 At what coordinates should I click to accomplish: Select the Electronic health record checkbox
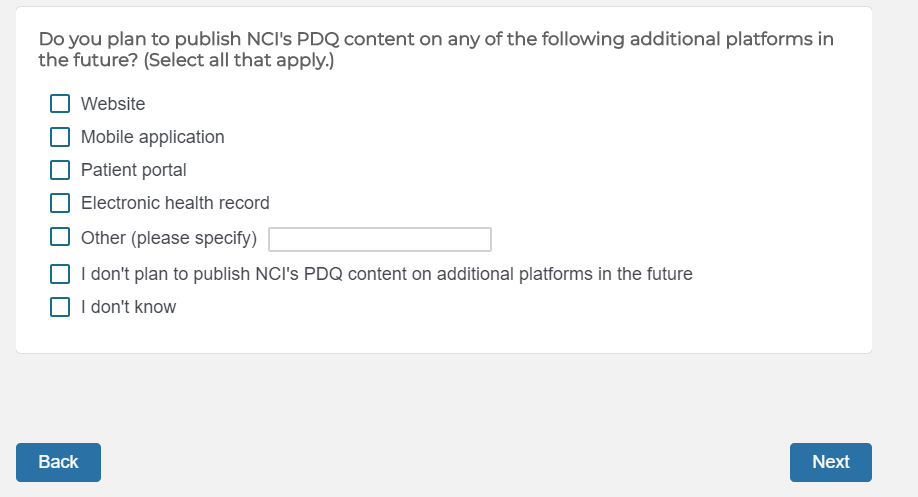click(61, 203)
